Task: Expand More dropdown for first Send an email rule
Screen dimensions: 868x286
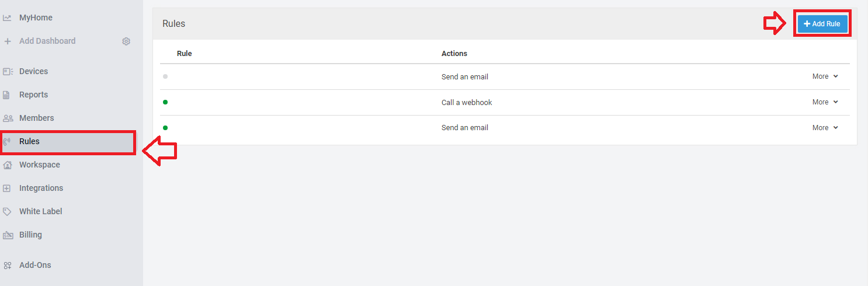Action: coord(825,76)
